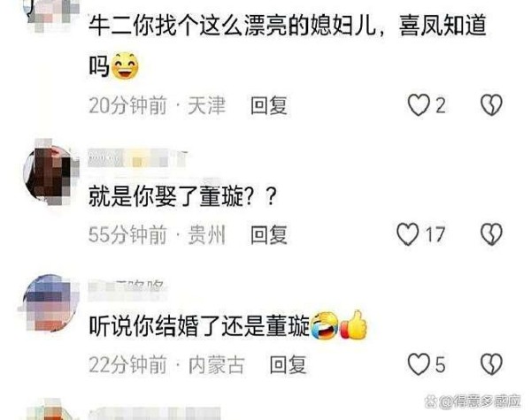Viewport: 531px width, 420px height.
Task: Click the partial avatar at the top
Action: [50, 13]
